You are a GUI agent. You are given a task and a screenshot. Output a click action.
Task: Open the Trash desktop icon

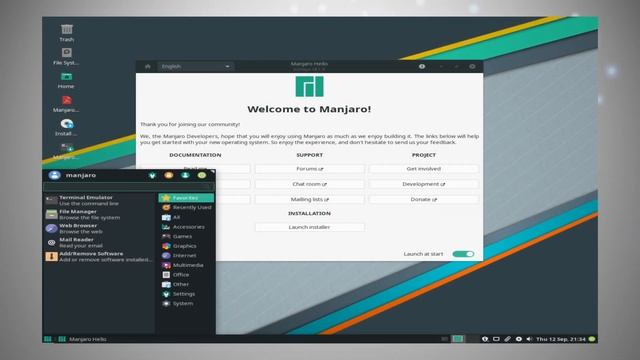coord(67,33)
